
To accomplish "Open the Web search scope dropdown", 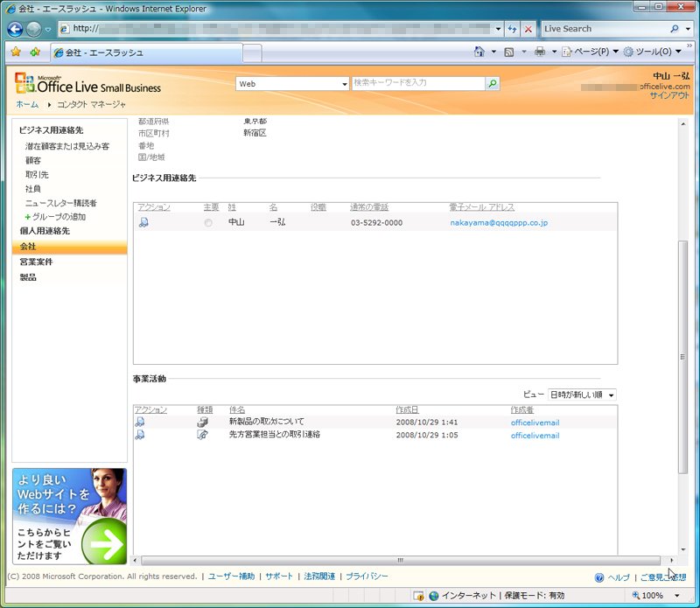I will tap(292, 83).
